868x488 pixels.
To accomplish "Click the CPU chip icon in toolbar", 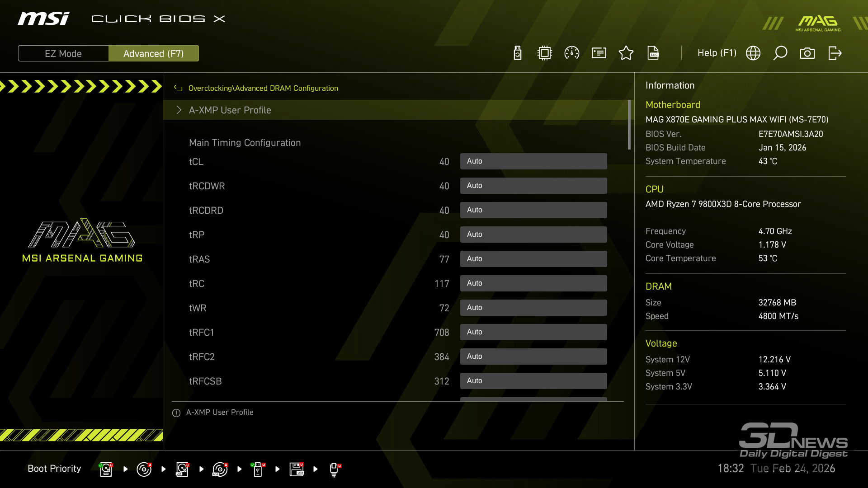I will click(545, 53).
